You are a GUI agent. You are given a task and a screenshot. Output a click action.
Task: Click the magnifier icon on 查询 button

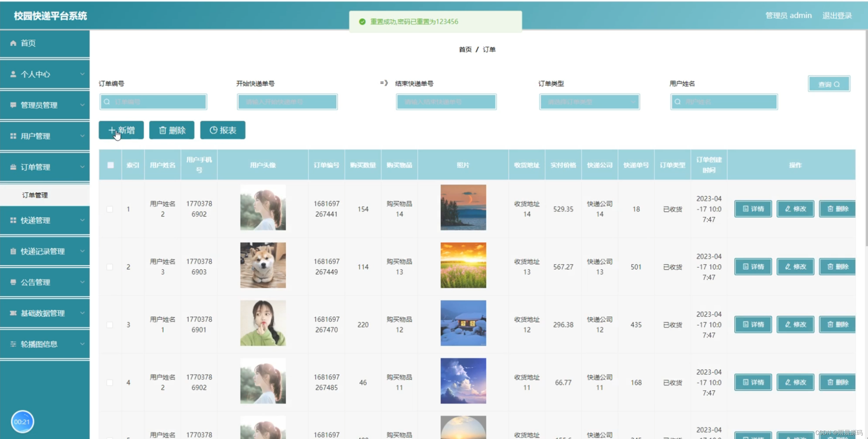pos(837,84)
